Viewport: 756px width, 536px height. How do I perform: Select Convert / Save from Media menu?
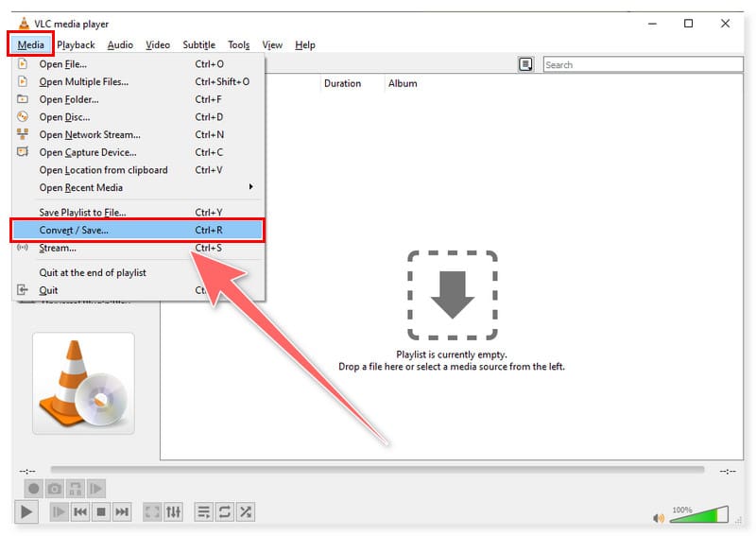coord(137,230)
